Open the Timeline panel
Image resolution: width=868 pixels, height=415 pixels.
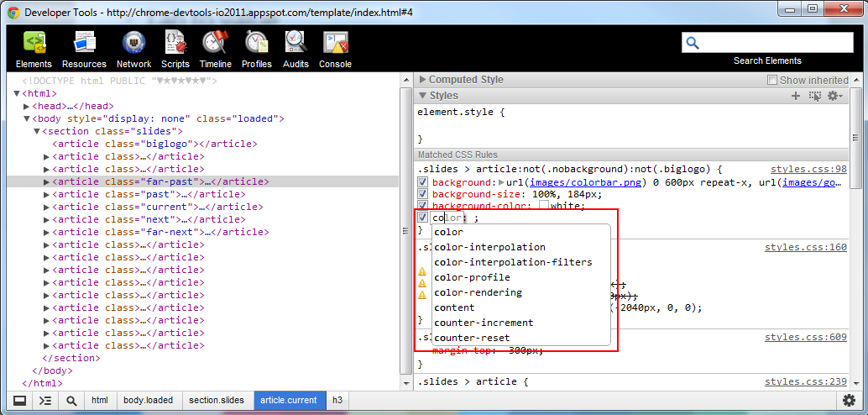[216, 50]
